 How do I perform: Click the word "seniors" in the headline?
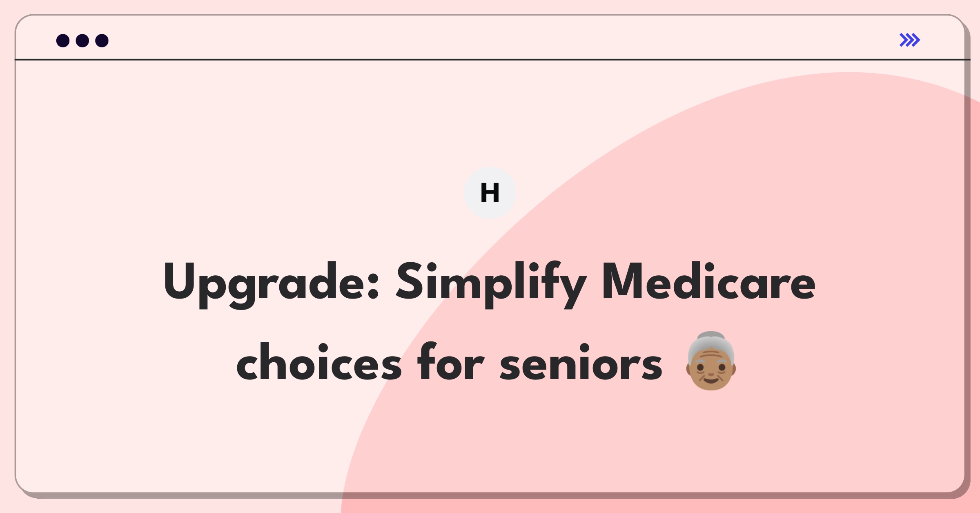(581, 362)
